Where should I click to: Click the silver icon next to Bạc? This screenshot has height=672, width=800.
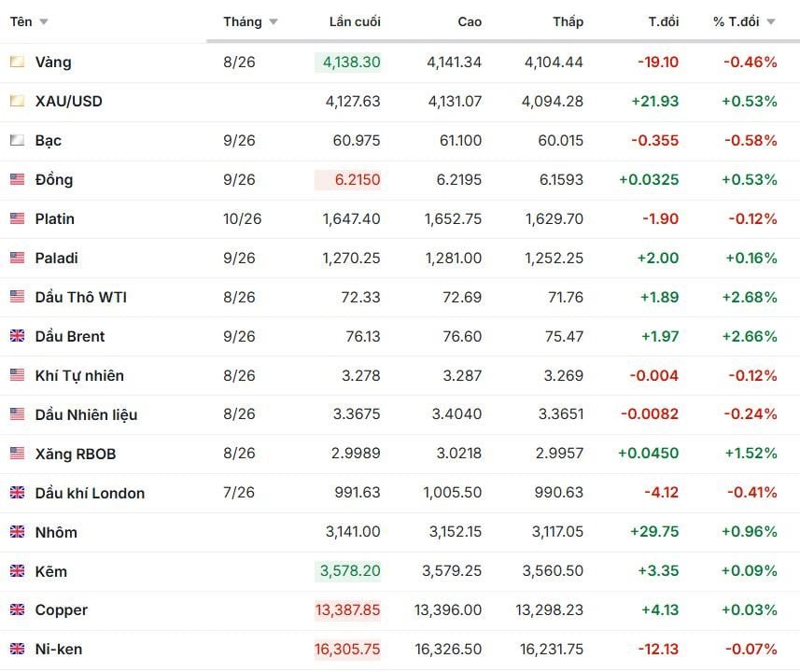click(18, 140)
